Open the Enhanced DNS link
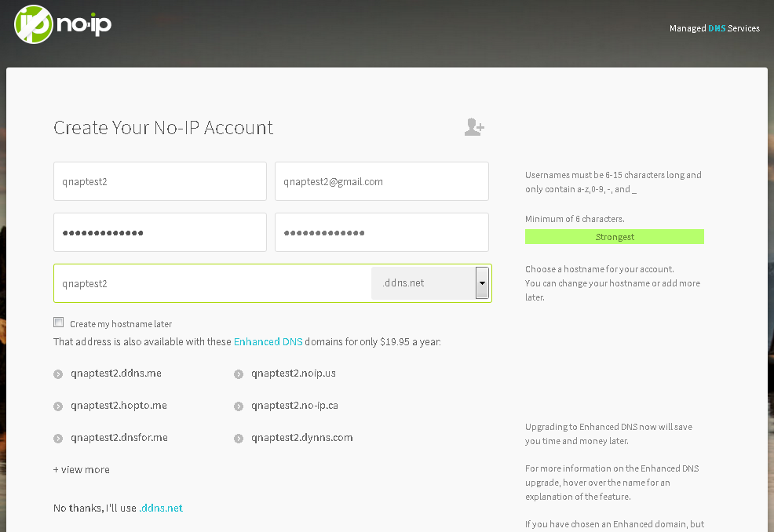This screenshot has height=532, width=774. 268,341
